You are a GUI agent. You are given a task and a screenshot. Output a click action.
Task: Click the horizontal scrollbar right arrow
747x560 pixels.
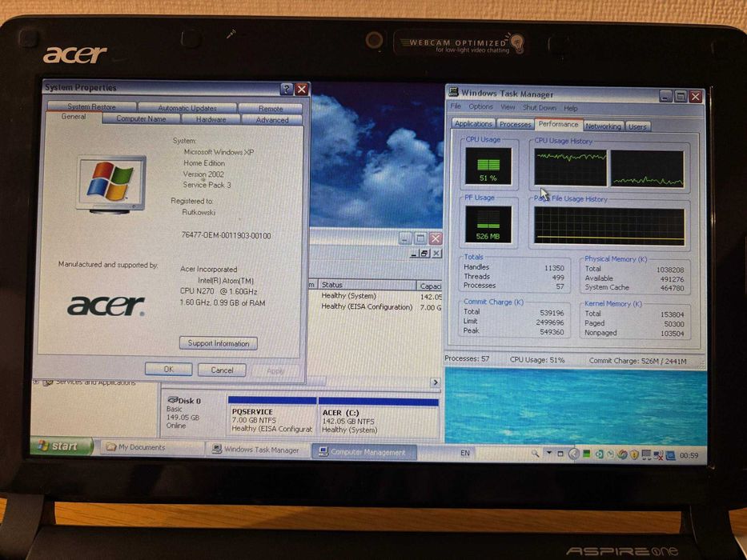(x=435, y=382)
